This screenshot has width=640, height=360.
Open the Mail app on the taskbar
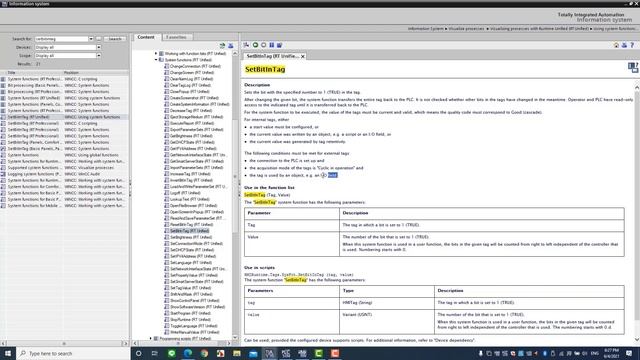click(x=253, y=353)
